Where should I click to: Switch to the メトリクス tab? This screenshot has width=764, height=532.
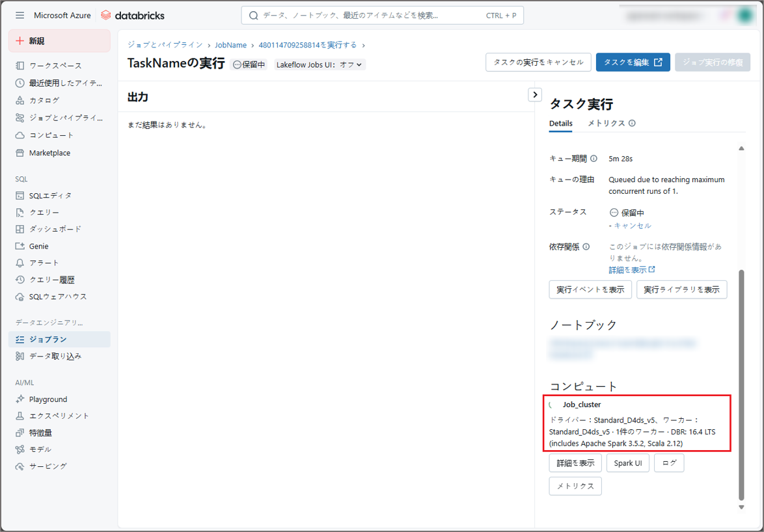tap(606, 124)
